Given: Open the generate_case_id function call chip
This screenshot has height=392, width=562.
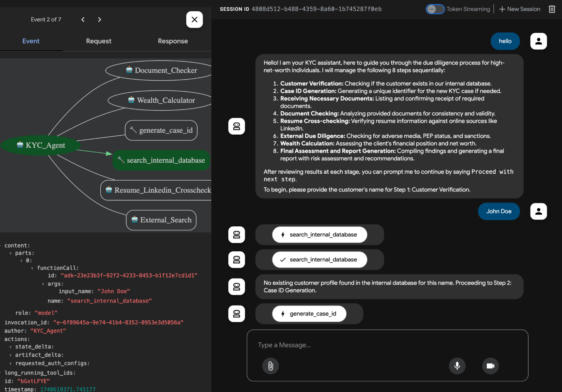Looking at the screenshot, I should [309, 314].
